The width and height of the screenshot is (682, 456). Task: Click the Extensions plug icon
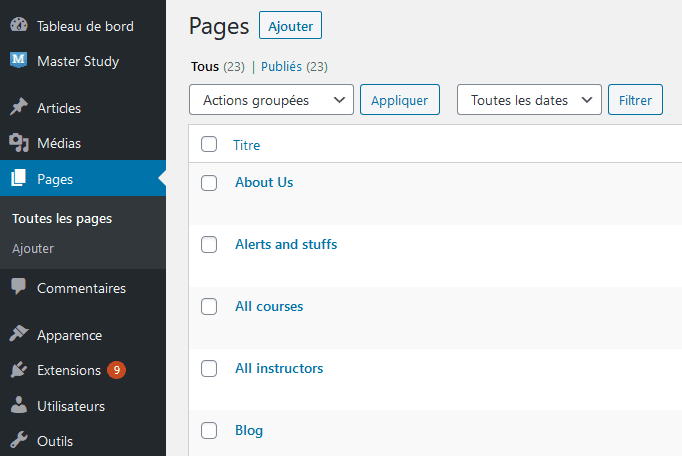click(x=19, y=369)
